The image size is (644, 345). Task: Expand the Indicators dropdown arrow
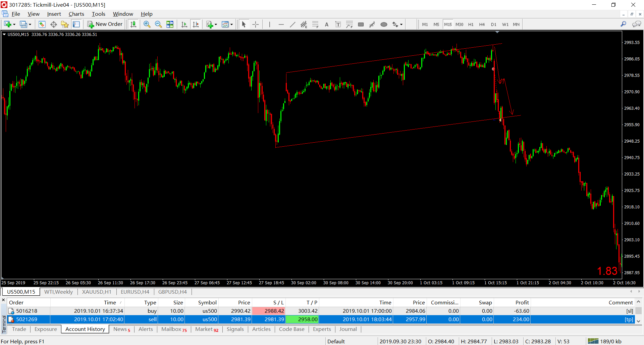click(216, 24)
